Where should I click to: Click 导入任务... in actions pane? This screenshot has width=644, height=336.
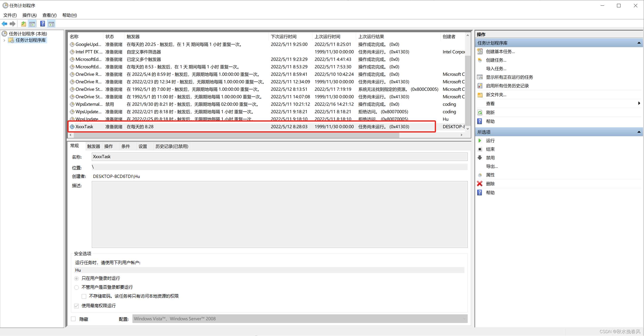[x=496, y=69]
